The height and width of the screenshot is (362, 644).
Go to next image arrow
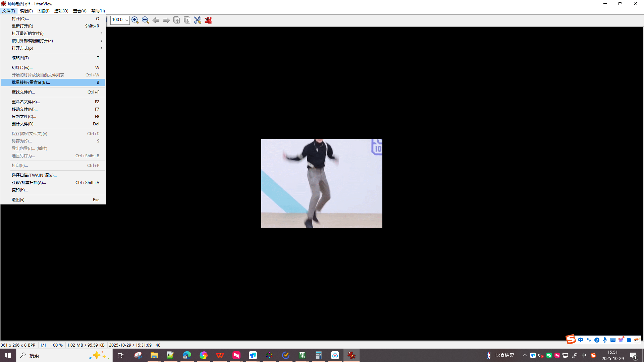(x=166, y=20)
